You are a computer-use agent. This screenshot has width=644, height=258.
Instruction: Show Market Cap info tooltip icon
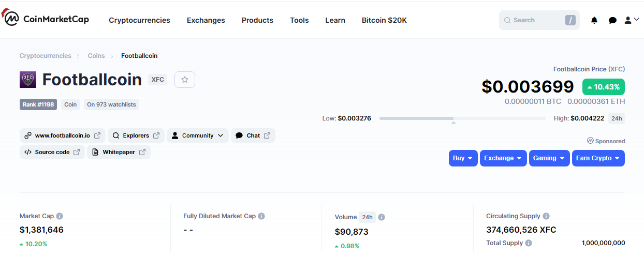pyautogui.click(x=60, y=216)
